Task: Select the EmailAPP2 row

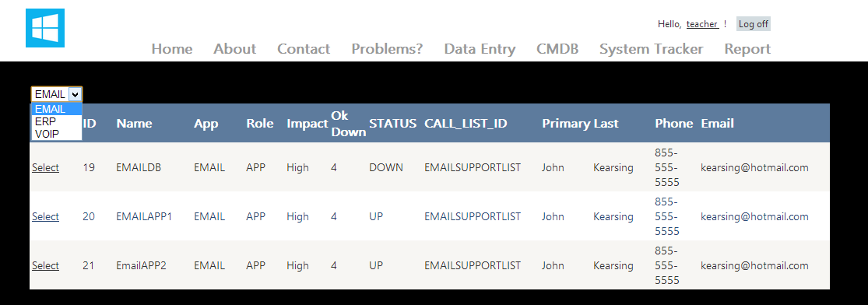Action: tap(45, 265)
